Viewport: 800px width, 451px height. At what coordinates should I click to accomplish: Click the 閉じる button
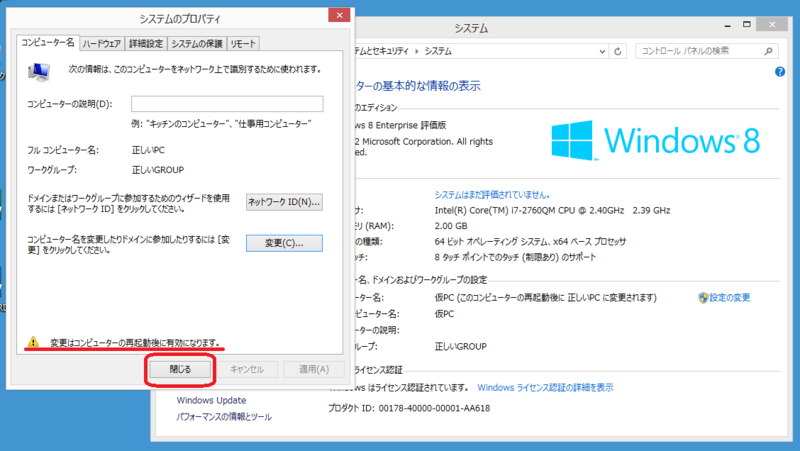[180, 369]
